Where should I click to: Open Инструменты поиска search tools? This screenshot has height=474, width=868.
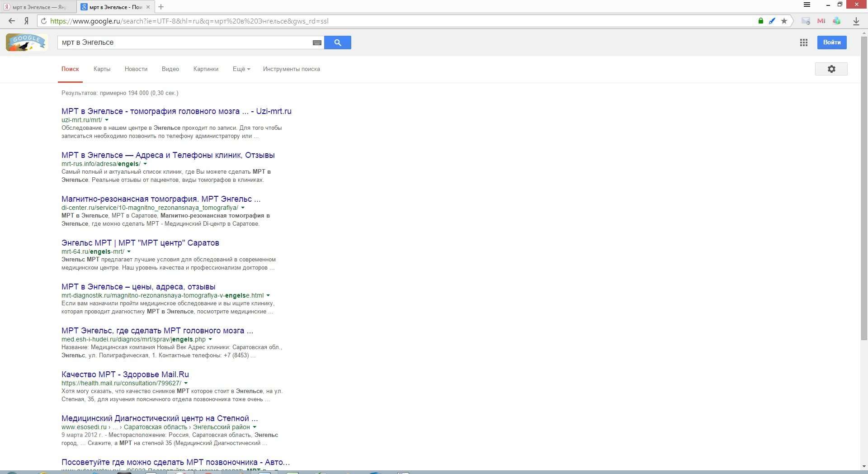coord(292,69)
